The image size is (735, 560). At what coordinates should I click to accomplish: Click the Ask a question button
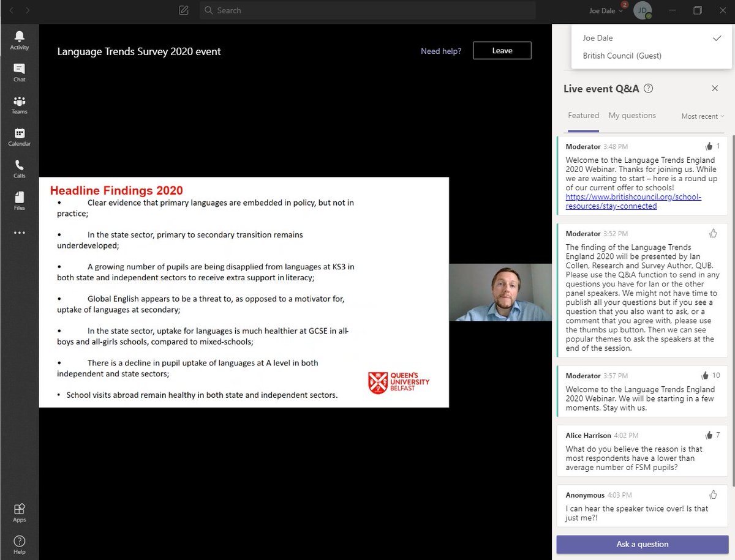click(643, 544)
